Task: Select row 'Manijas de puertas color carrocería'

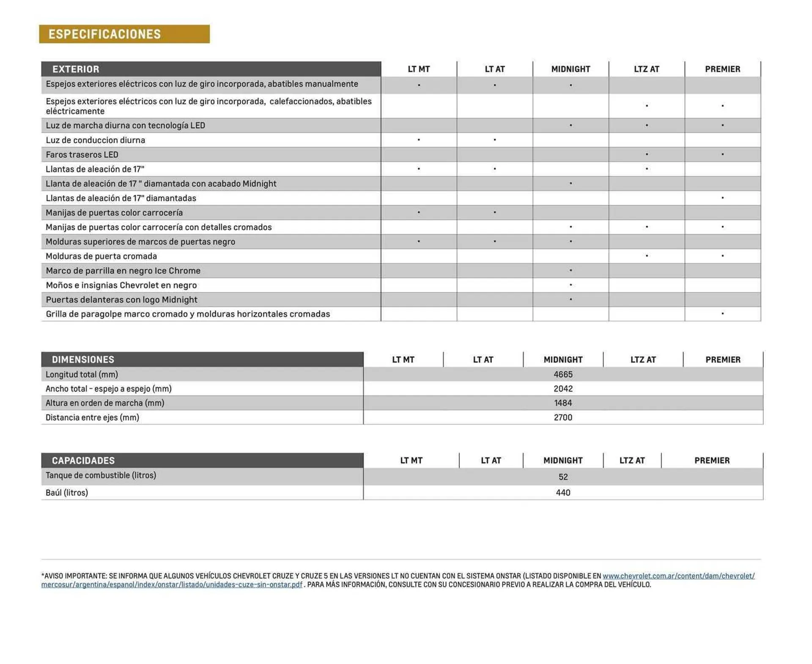Action: 401,213
